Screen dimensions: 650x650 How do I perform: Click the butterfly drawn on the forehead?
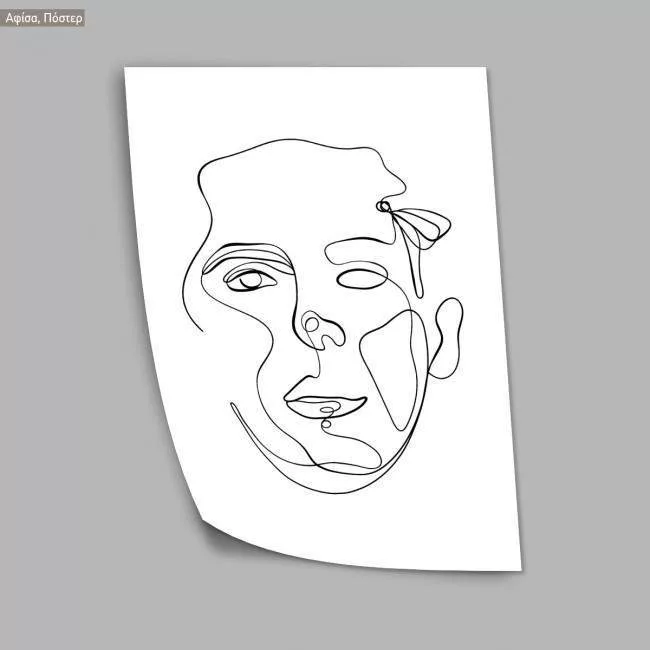tap(413, 224)
